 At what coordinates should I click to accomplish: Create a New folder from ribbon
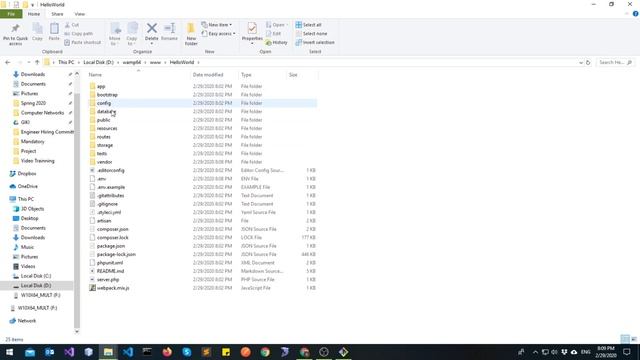coord(191,33)
